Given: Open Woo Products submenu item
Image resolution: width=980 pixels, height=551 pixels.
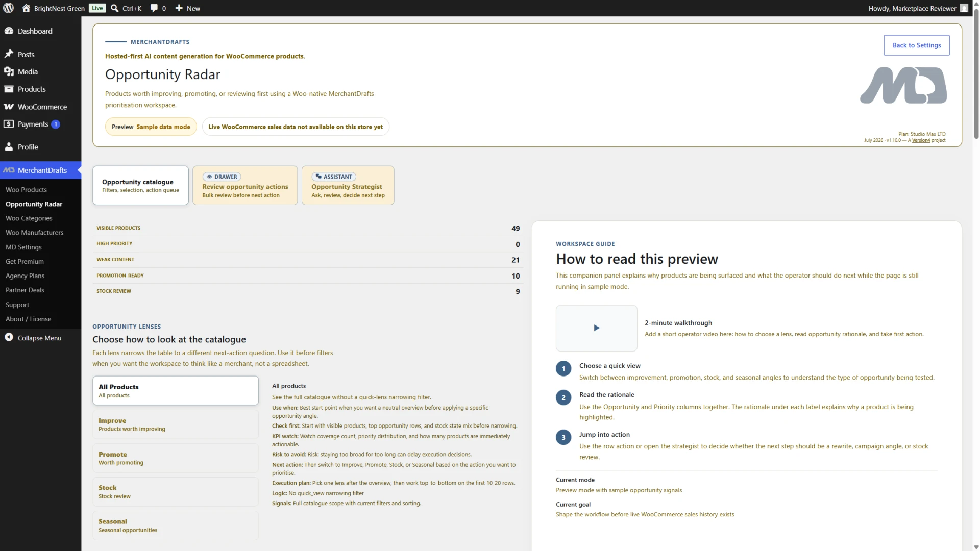Looking at the screenshot, I should click(26, 189).
